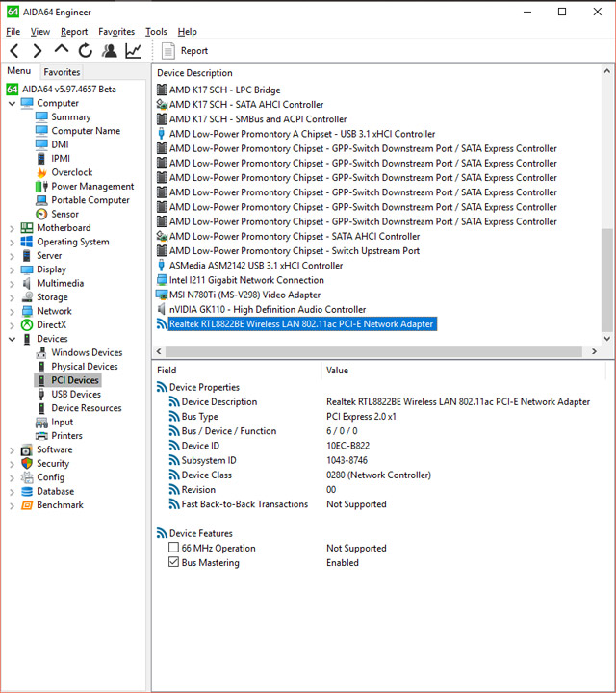
Task: Open the View menu
Action: tap(39, 32)
